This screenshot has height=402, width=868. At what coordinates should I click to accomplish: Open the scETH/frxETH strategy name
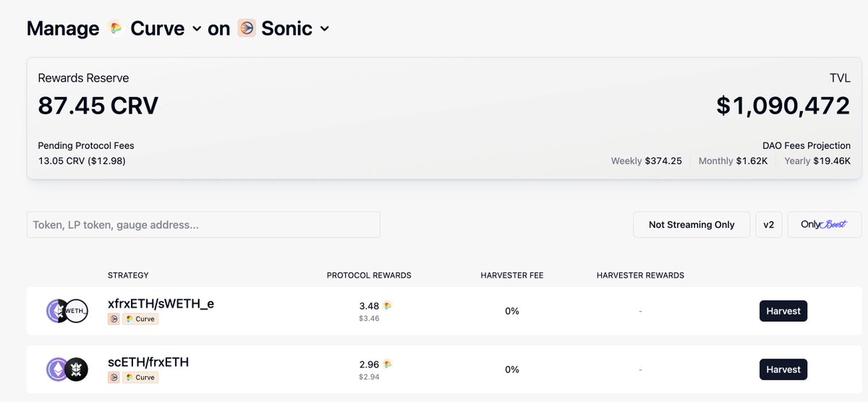pyautogui.click(x=148, y=362)
